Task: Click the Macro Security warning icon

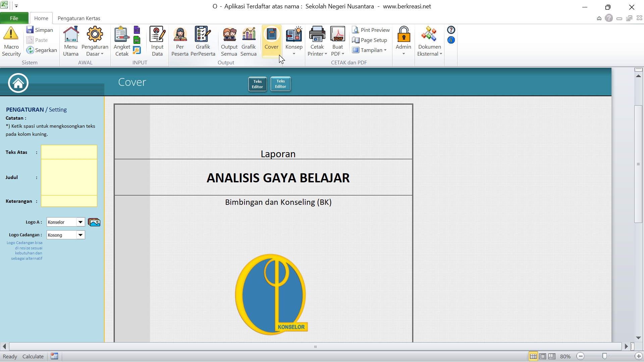Action: click(x=11, y=34)
